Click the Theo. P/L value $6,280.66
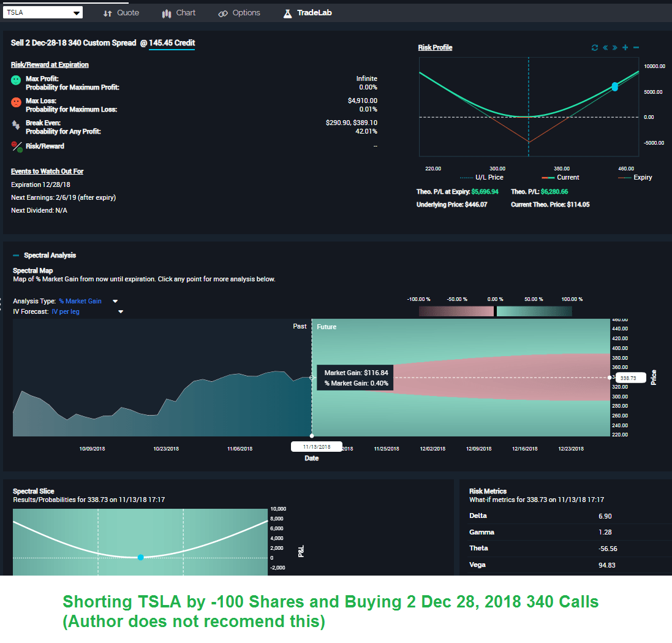Screen dimensions: 672x643 (554, 192)
